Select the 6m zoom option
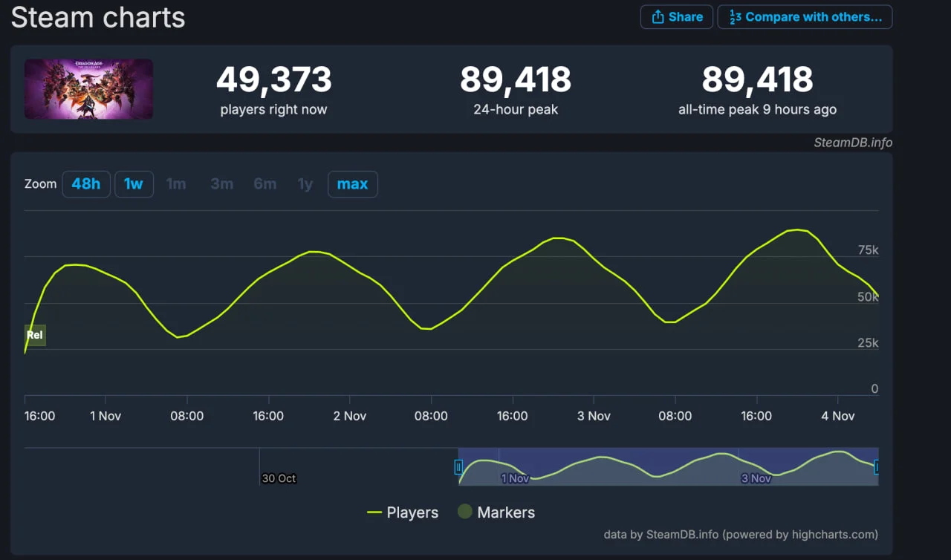This screenshot has height=560, width=951. pyautogui.click(x=264, y=183)
